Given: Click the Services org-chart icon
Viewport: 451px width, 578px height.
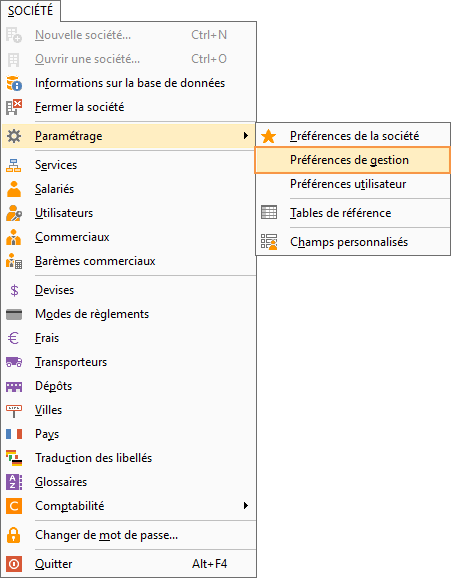Looking at the screenshot, I should (x=14, y=165).
